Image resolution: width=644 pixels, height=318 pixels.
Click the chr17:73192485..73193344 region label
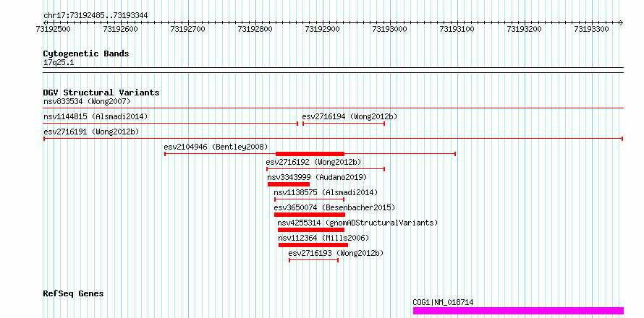tap(96, 15)
